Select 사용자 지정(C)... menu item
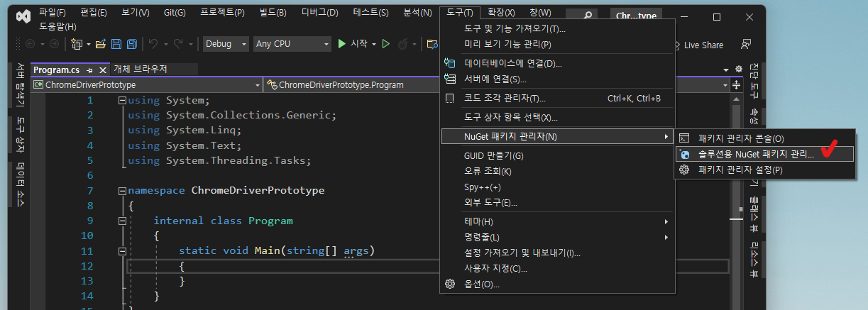Image resolution: width=868 pixels, height=310 pixels. tap(557, 268)
